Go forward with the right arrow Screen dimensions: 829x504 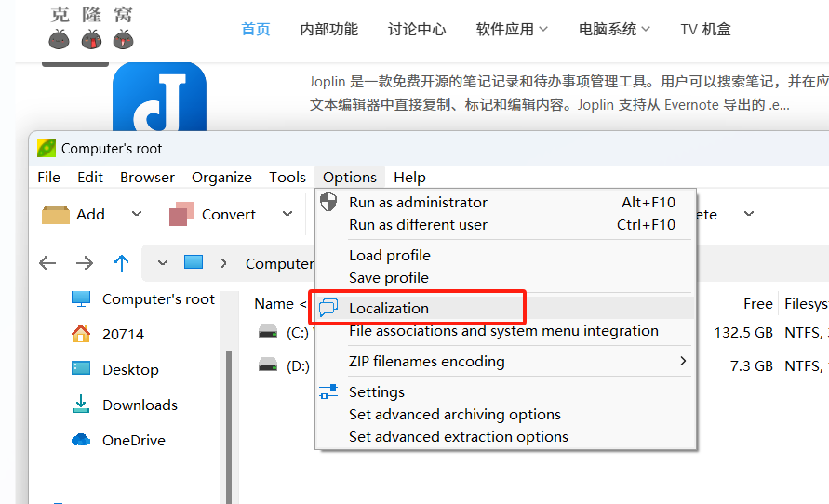[85, 262]
